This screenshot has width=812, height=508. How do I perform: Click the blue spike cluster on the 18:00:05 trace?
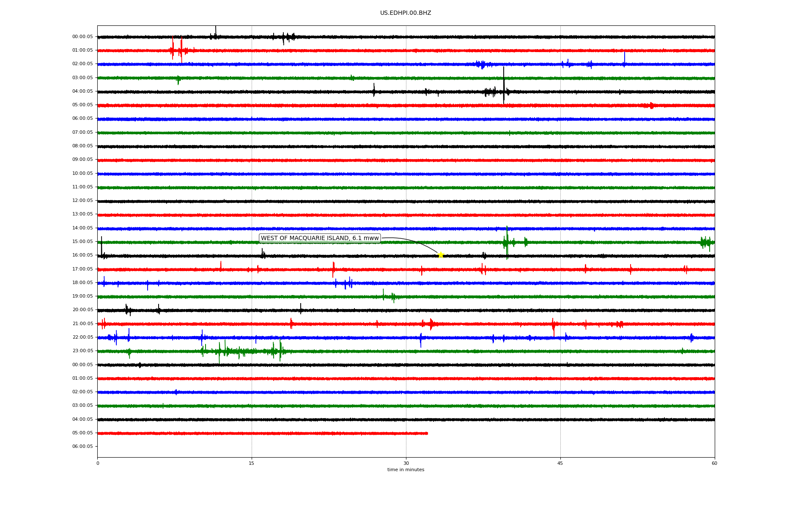coord(344,283)
